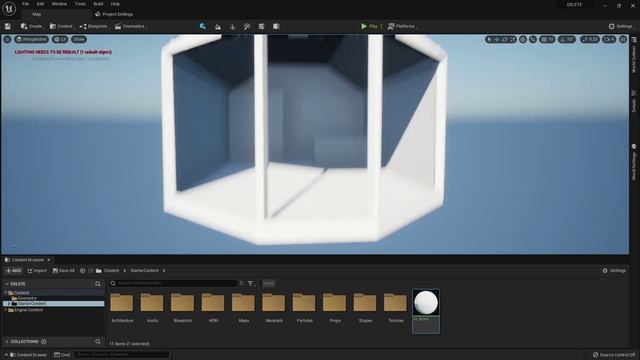Save the current level with the disk icon

click(x=8, y=27)
